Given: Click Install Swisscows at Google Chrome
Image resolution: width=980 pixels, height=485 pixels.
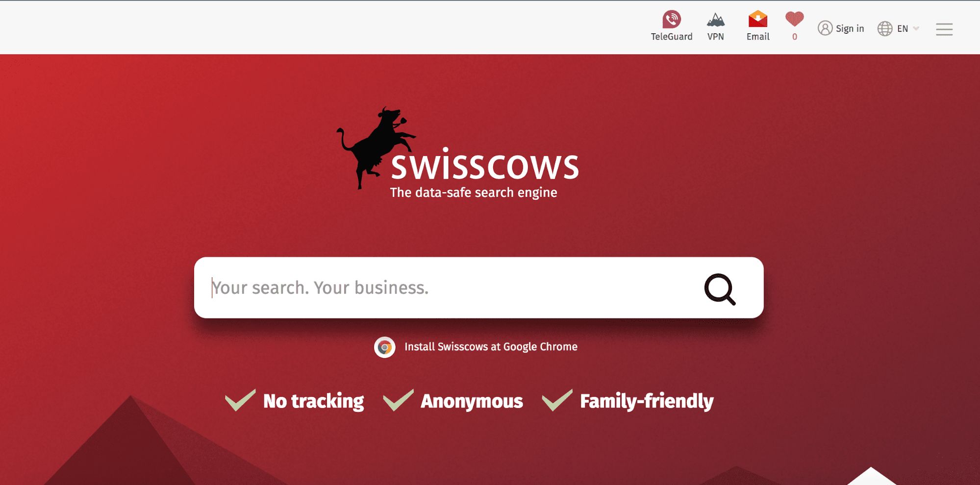Looking at the screenshot, I should [x=491, y=347].
